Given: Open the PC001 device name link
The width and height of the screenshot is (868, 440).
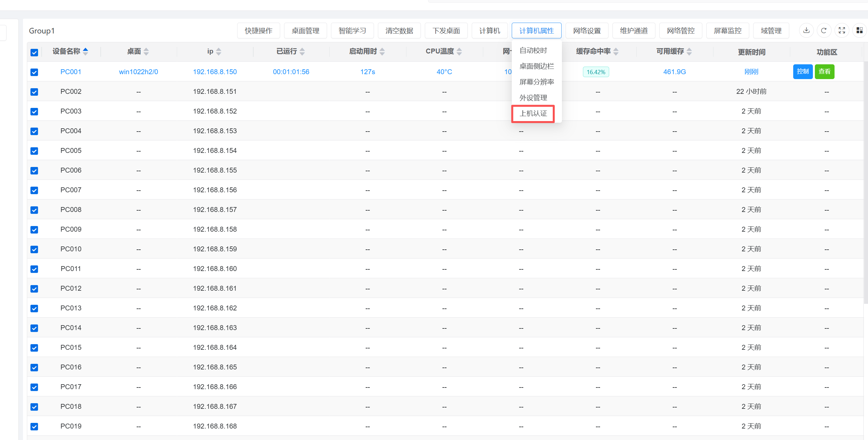Looking at the screenshot, I should click(71, 72).
